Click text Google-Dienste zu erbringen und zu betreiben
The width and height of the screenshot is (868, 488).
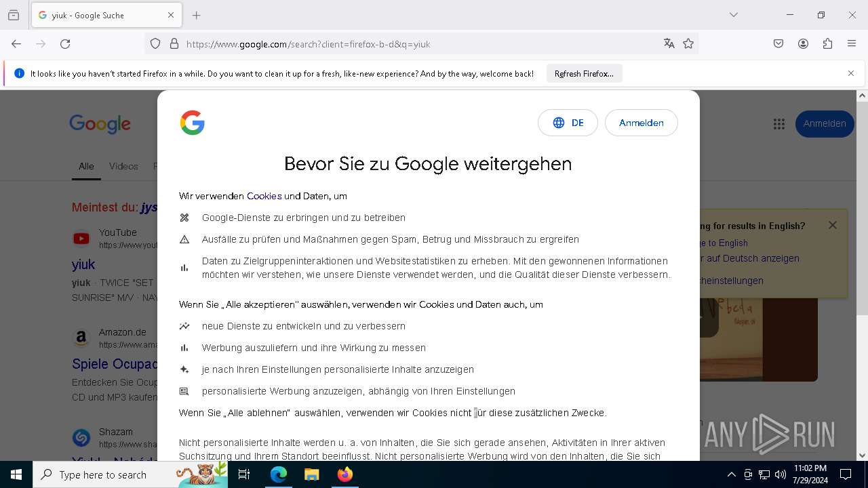[x=304, y=218]
